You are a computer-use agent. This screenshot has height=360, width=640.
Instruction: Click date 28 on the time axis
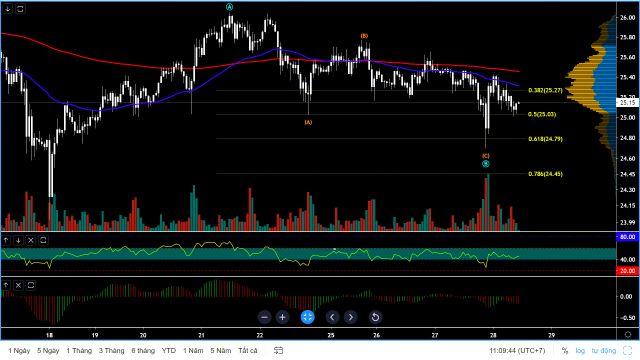(x=493, y=335)
